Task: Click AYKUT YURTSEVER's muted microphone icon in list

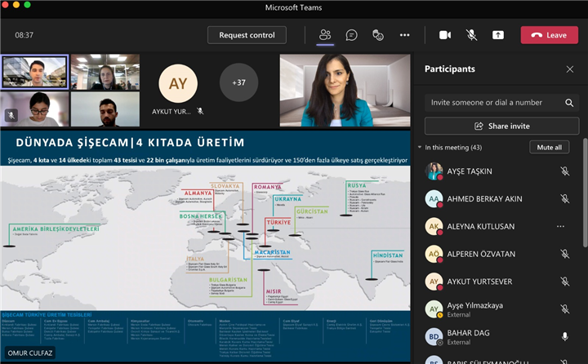Action: point(565,282)
